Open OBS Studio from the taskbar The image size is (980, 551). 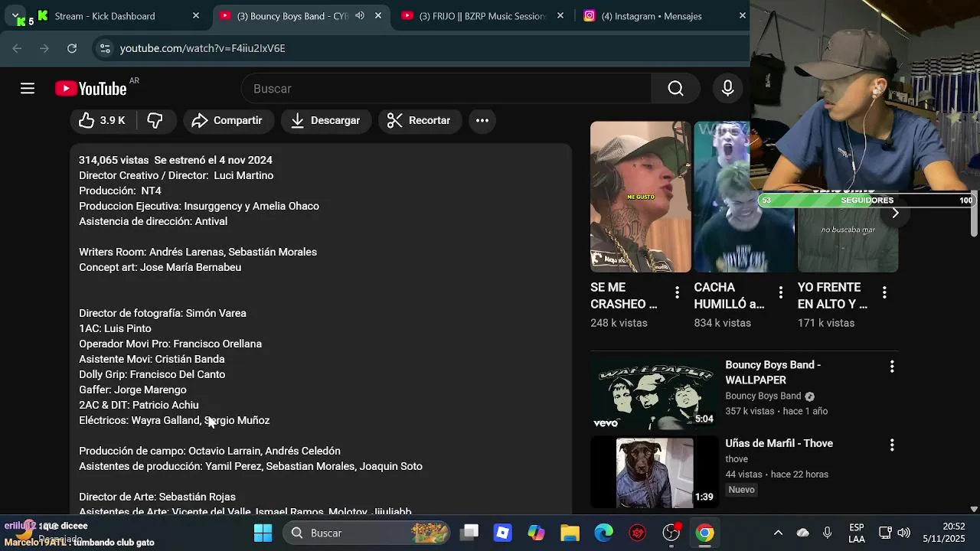(x=671, y=533)
